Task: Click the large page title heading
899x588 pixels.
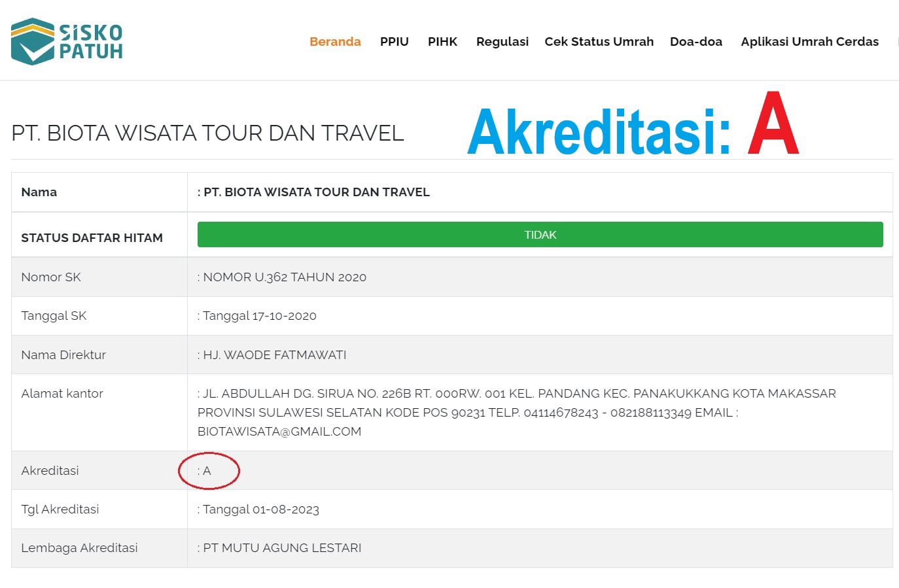Action: click(207, 133)
